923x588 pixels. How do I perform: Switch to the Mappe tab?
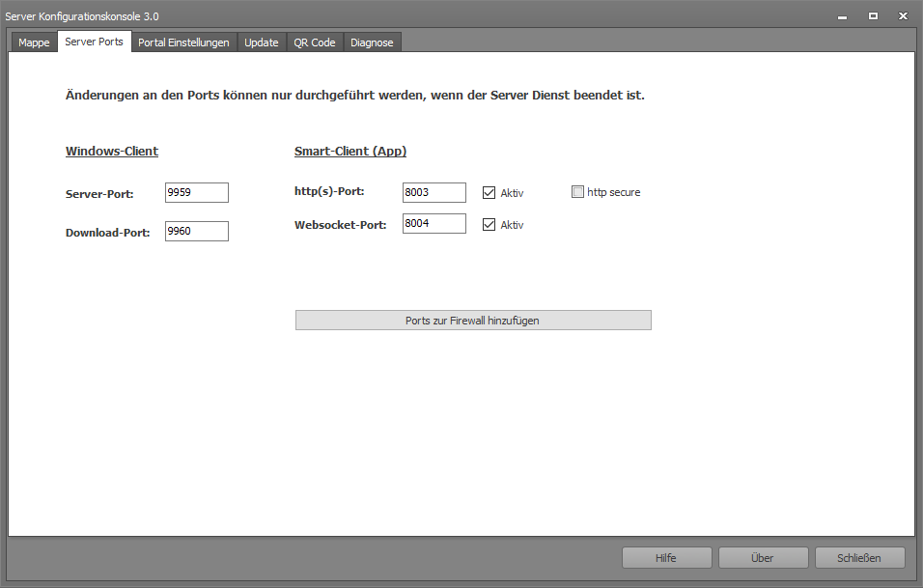pos(34,42)
